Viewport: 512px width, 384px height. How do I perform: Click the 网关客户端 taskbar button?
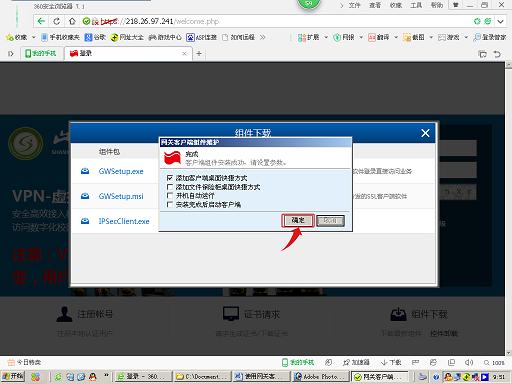[x=379, y=377]
